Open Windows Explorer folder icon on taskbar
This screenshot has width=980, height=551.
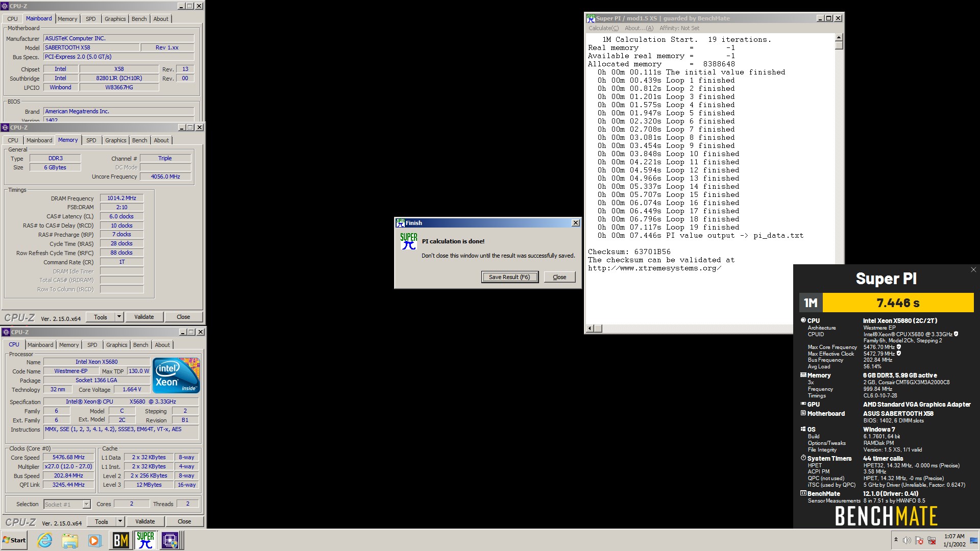tap(70, 540)
